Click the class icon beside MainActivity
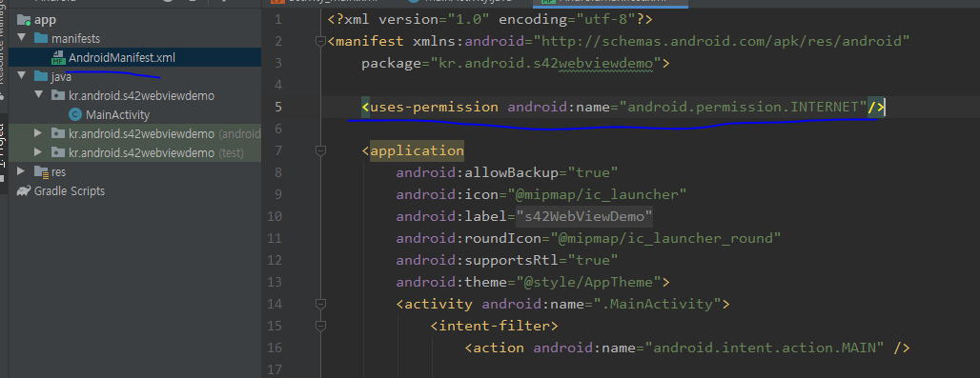 pyautogui.click(x=75, y=115)
